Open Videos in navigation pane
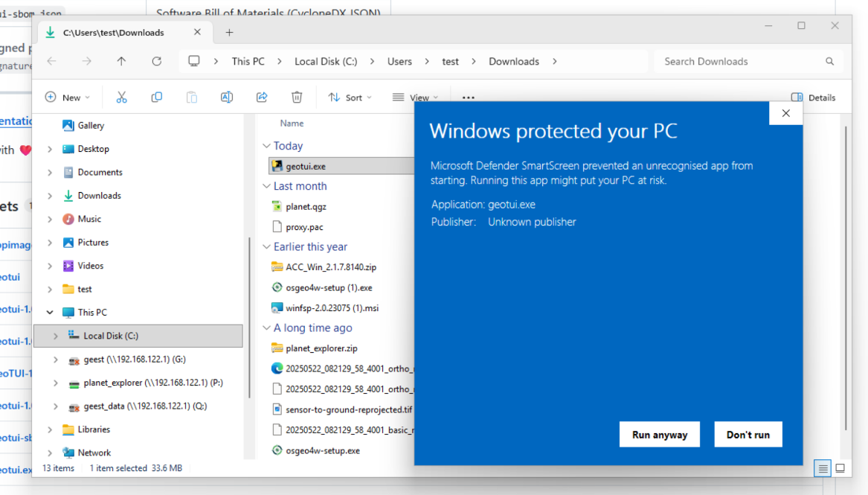The width and height of the screenshot is (868, 495). coord(90,266)
